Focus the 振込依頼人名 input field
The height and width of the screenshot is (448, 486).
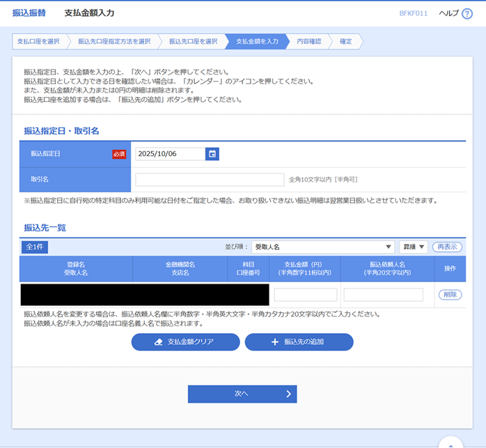click(x=384, y=295)
